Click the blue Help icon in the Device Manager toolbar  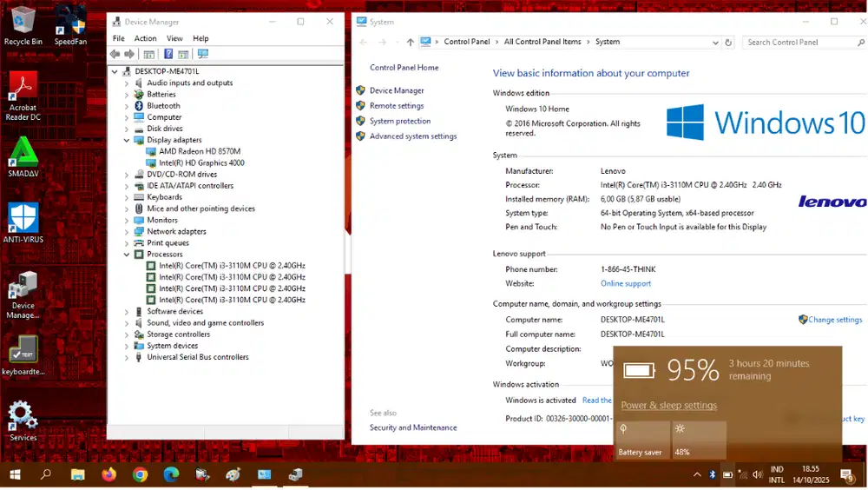[168, 54]
